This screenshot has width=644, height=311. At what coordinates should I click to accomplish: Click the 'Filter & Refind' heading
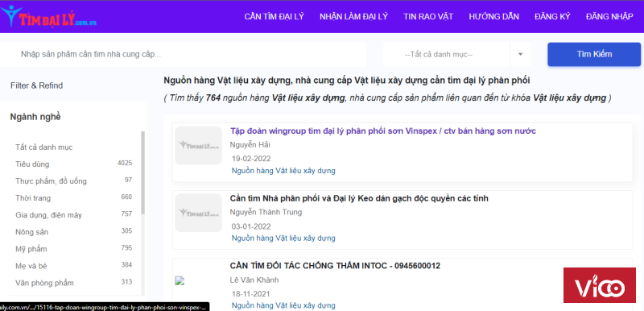coord(36,85)
